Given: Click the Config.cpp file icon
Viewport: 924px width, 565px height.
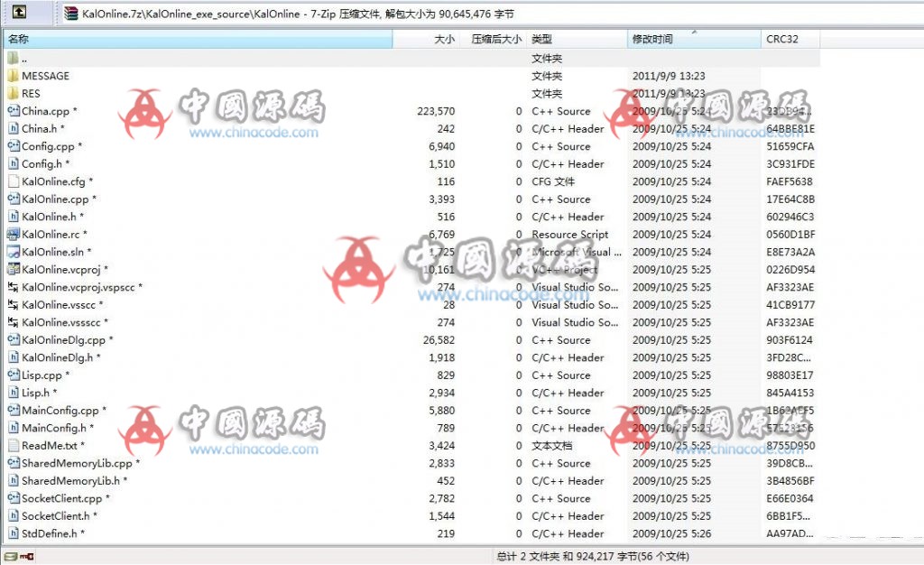Looking at the screenshot, I should 13,146.
